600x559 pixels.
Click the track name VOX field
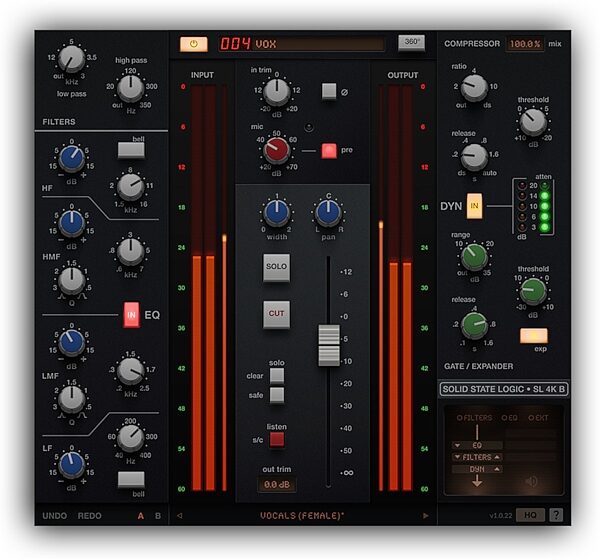[x=320, y=44]
